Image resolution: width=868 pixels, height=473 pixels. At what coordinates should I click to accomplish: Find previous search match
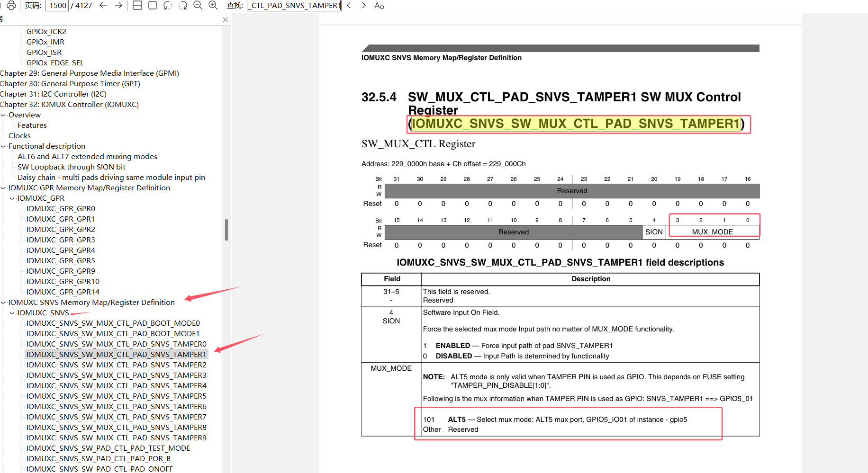(x=349, y=5)
